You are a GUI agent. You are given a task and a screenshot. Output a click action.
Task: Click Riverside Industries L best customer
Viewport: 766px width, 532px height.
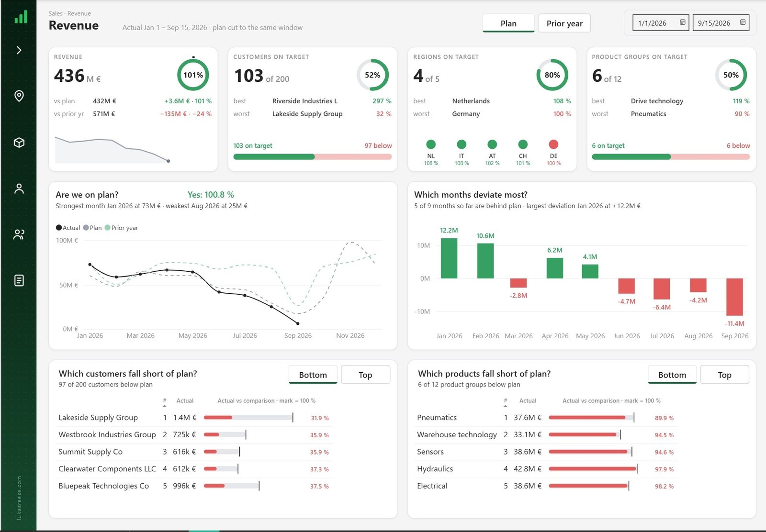click(304, 101)
